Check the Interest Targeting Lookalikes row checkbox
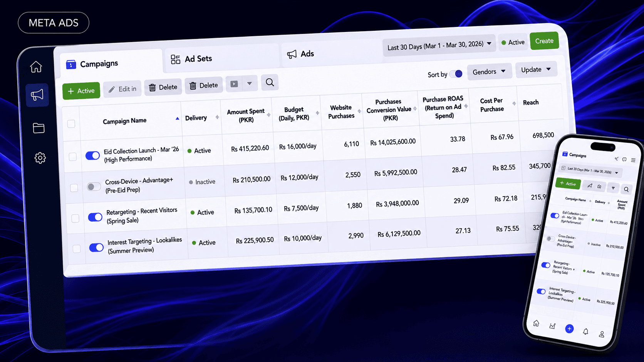644x362 pixels. [77, 249]
